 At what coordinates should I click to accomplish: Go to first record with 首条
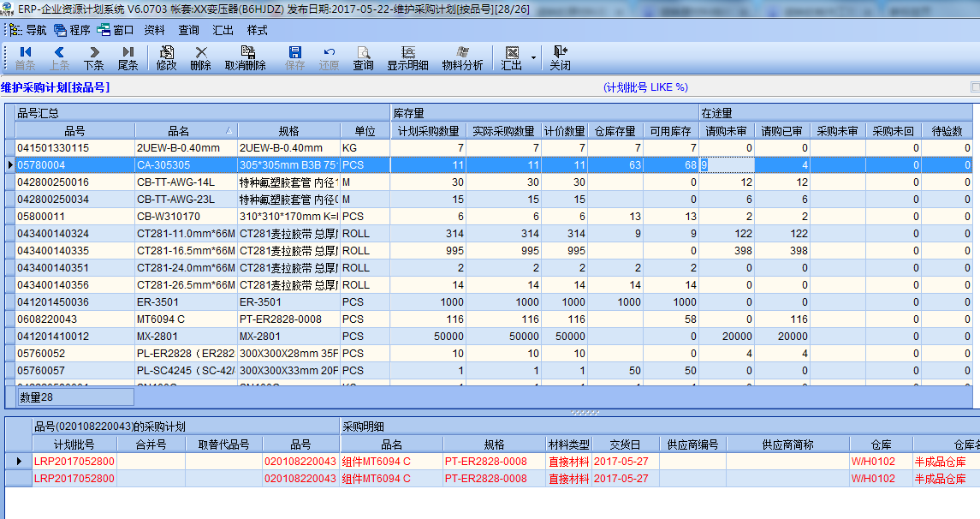25,58
